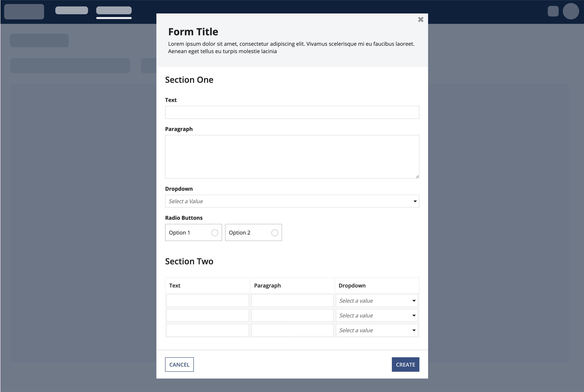Select the Option 1 radio button
The image size is (584, 392).
tap(215, 233)
